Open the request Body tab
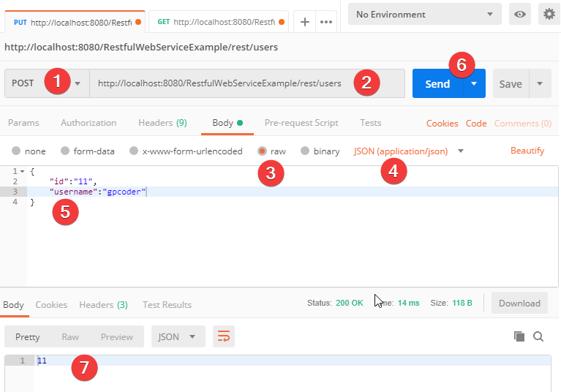 [227, 123]
